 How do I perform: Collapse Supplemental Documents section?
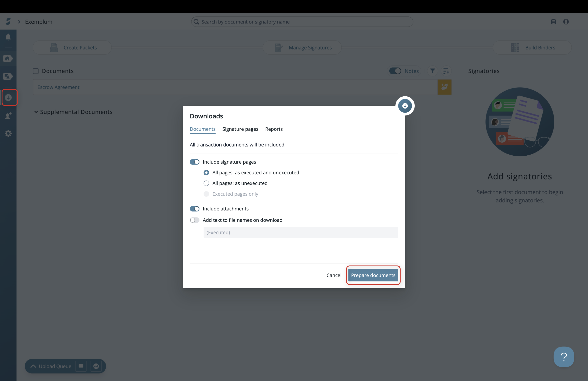click(x=36, y=112)
